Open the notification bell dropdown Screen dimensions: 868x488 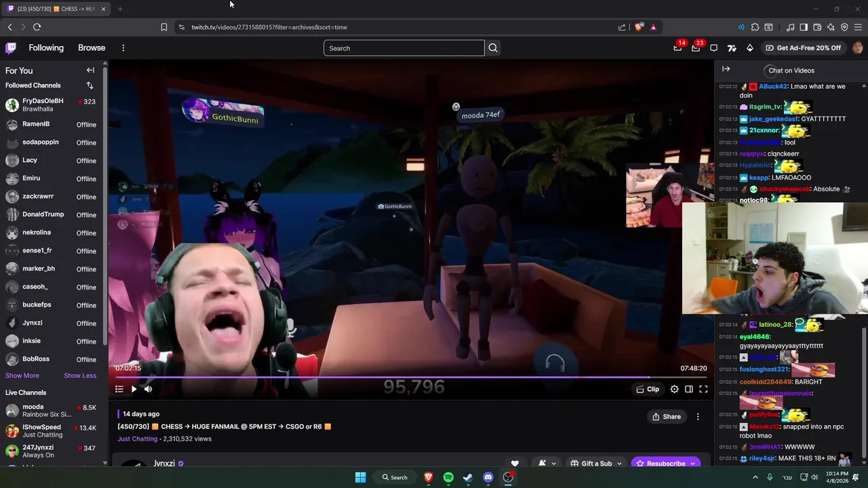[x=547, y=464]
